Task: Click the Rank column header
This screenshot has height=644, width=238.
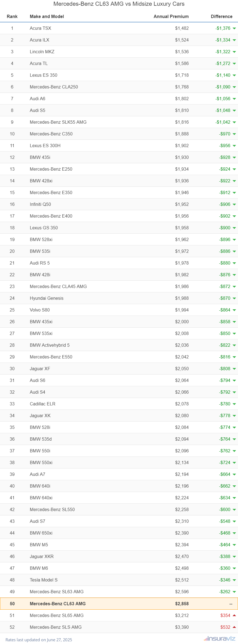Action: click(x=12, y=16)
